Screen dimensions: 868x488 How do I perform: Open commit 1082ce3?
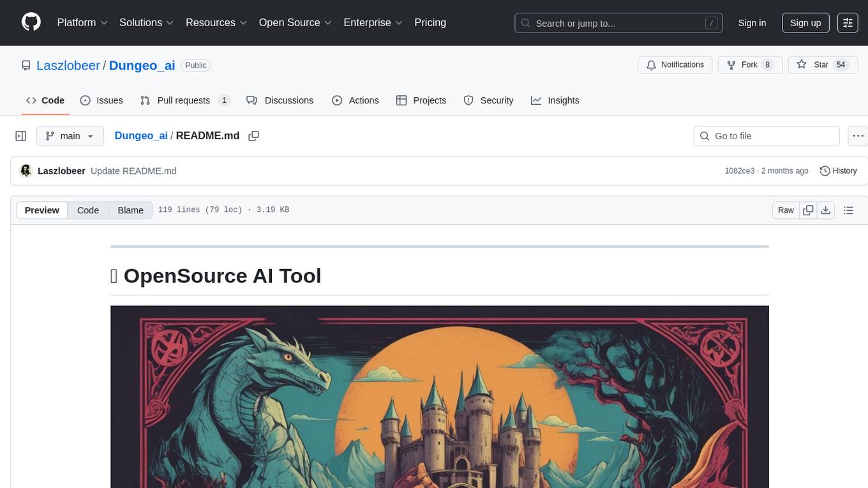click(x=740, y=171)
